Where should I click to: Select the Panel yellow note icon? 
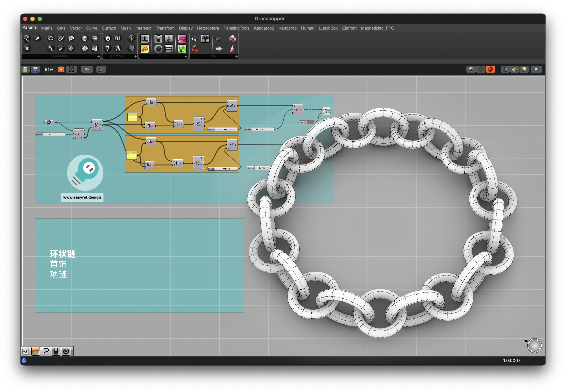[x=145, y=49]
